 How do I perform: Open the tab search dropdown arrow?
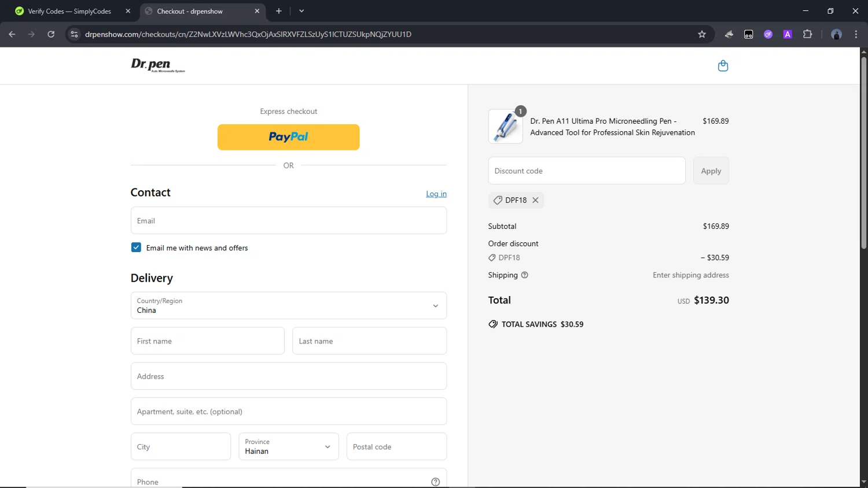[x=301, y=11]
